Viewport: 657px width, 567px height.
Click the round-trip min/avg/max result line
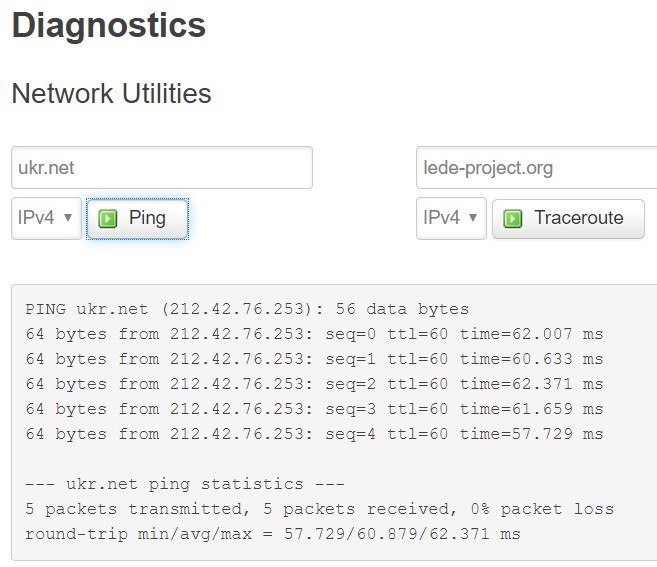pos(273,534)
